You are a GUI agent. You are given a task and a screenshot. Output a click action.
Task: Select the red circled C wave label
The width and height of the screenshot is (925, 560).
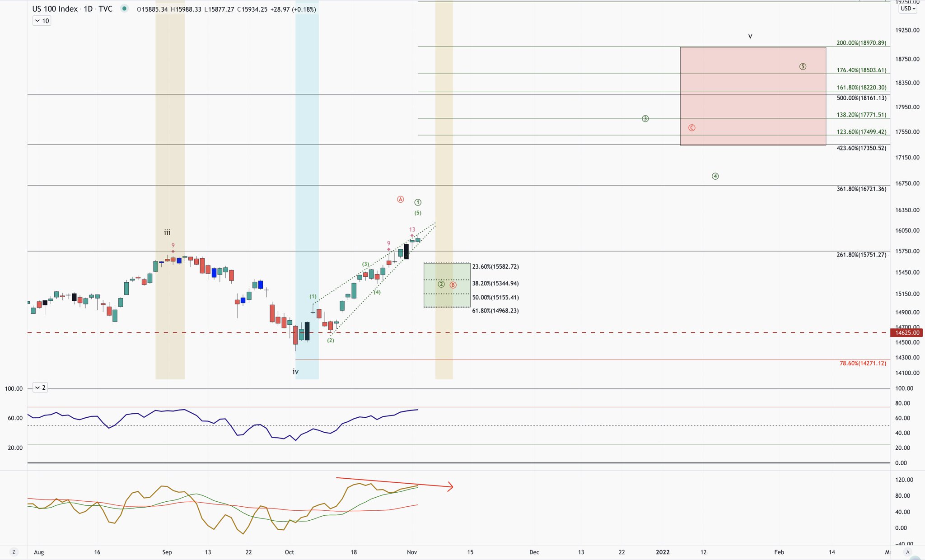pyautogui.click(x=691, y=128)
